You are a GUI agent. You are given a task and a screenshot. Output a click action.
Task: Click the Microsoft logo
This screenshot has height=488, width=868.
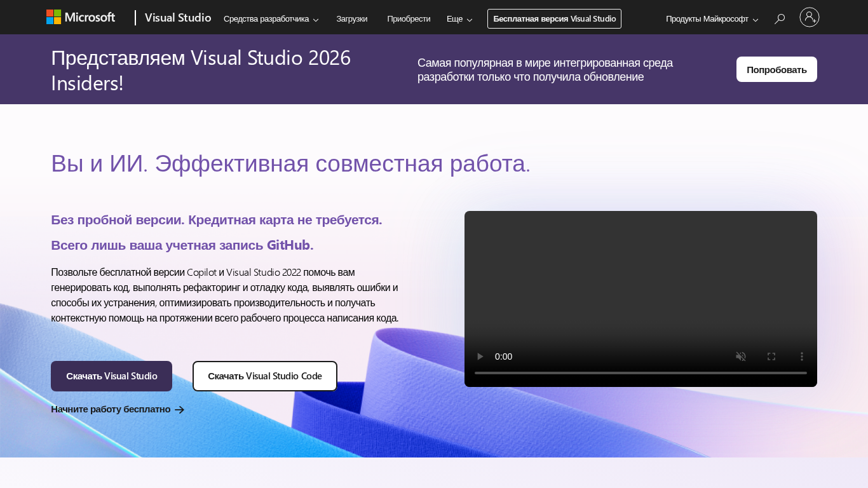pyautogui.click(x=81, y=17)
